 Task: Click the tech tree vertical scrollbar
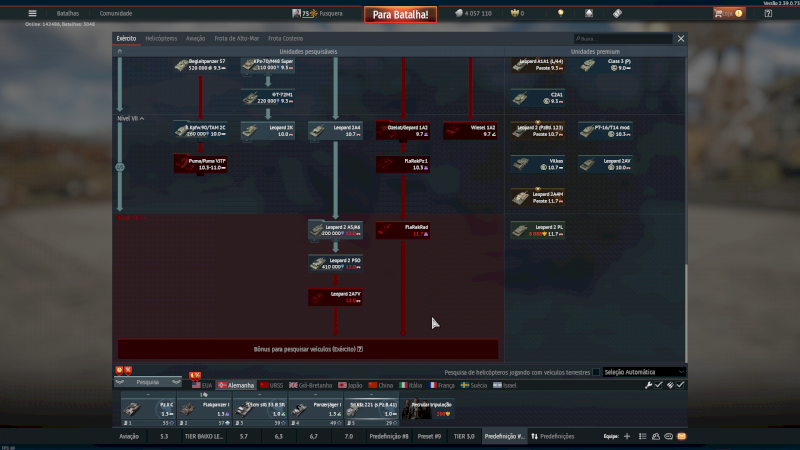(686, 310)
